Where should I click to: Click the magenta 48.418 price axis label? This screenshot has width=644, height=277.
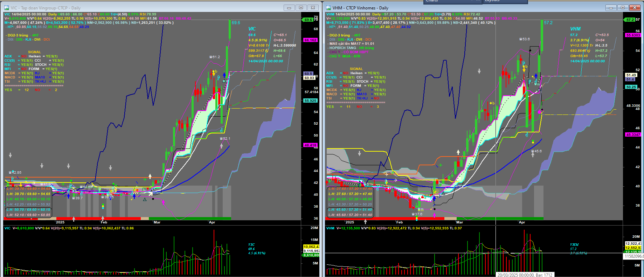pyautogui.click(x=310, y=145)
